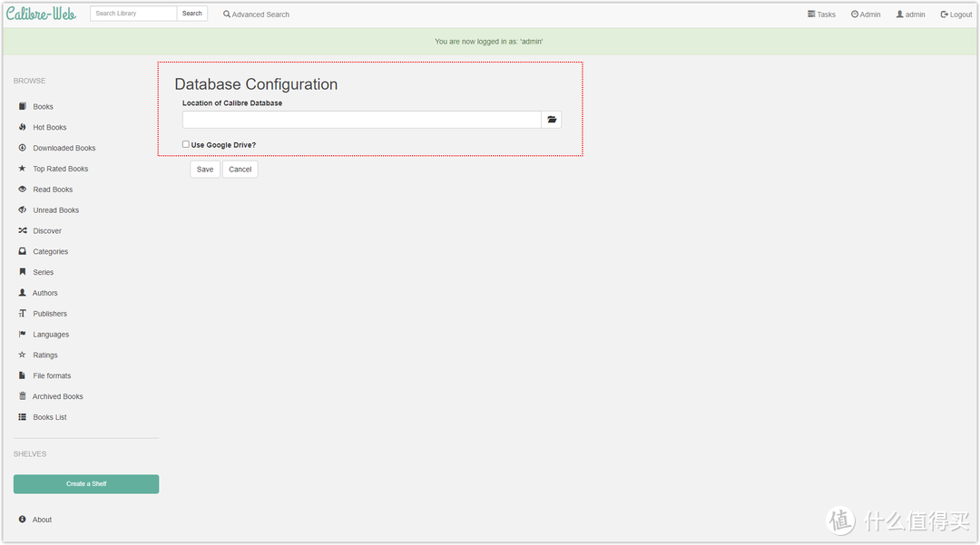980x545 pixels.
Task: Click Create a Shelf button
Action: (86, 484)
